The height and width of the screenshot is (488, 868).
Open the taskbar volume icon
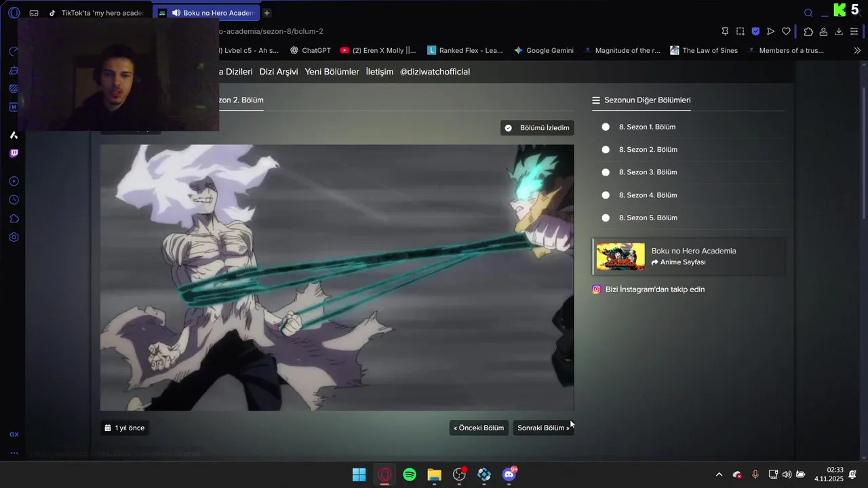pyautogui.click(x=787, y=474)
